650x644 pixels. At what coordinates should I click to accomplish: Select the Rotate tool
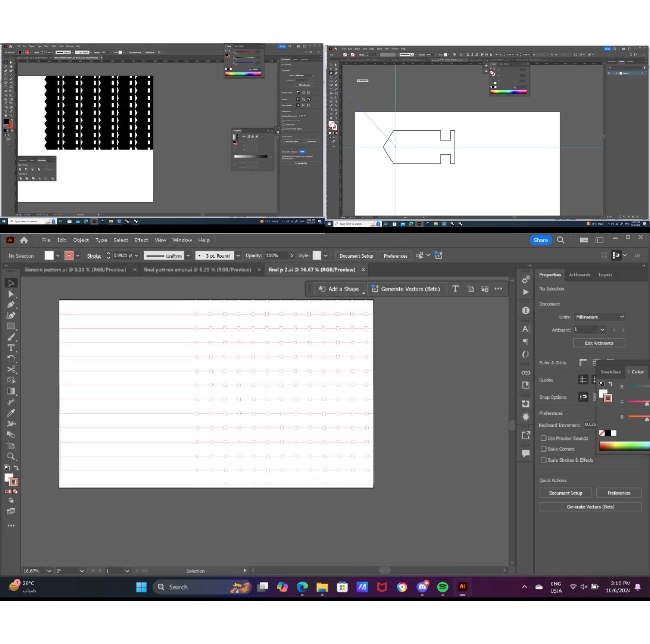point(11,359)
